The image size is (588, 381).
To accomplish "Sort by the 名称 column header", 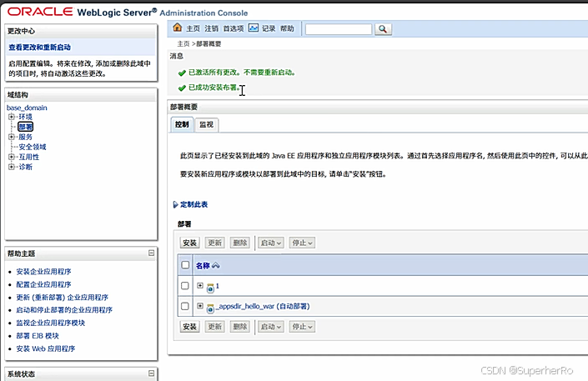I will point(203,265).
